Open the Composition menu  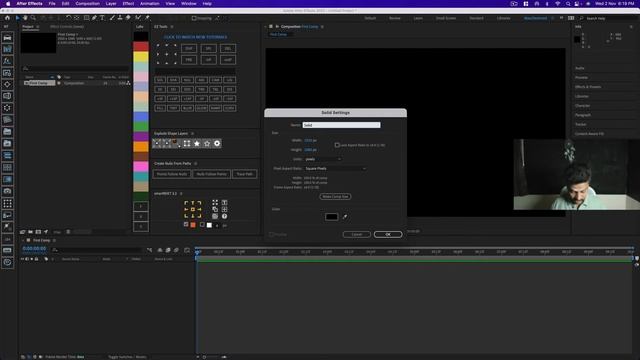pyautogui.click(x=87, y=4)
